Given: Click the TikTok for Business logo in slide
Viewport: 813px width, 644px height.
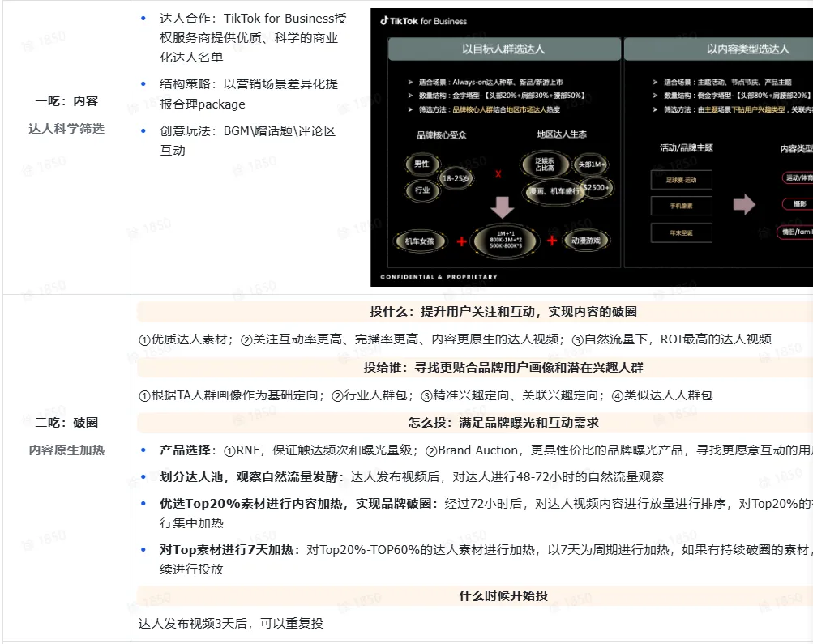Looking at the screenshot, I should (424, 21).
